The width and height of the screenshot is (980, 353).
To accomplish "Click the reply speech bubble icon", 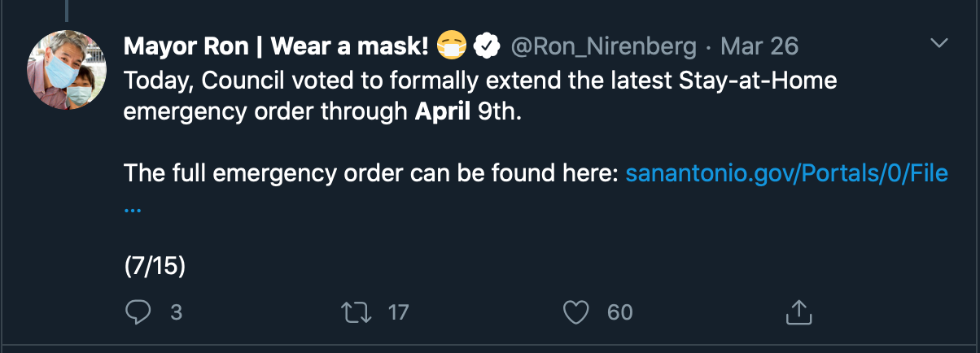I will (138, 312).
